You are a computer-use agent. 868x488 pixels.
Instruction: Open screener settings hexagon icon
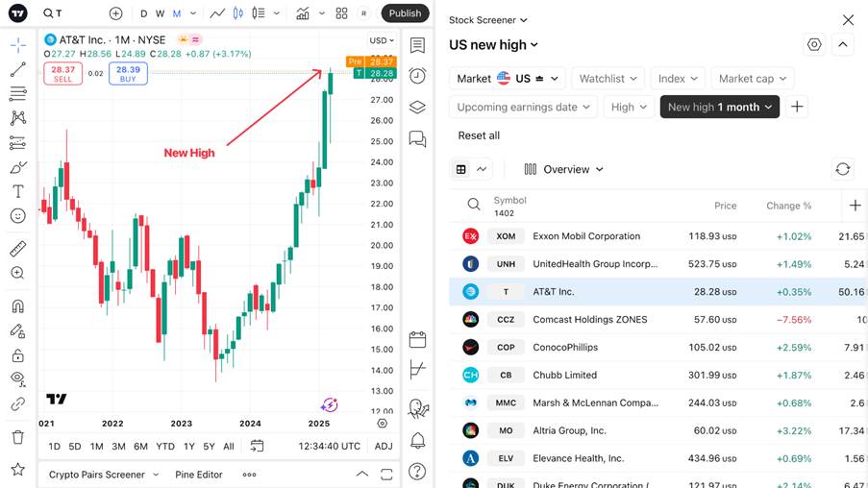coord(814,45)
